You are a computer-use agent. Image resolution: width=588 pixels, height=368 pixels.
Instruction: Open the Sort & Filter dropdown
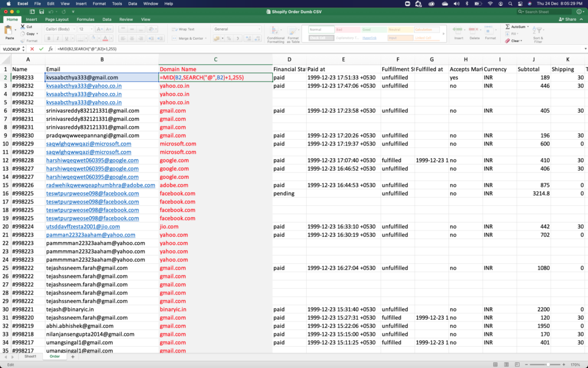tap(537, 30)
